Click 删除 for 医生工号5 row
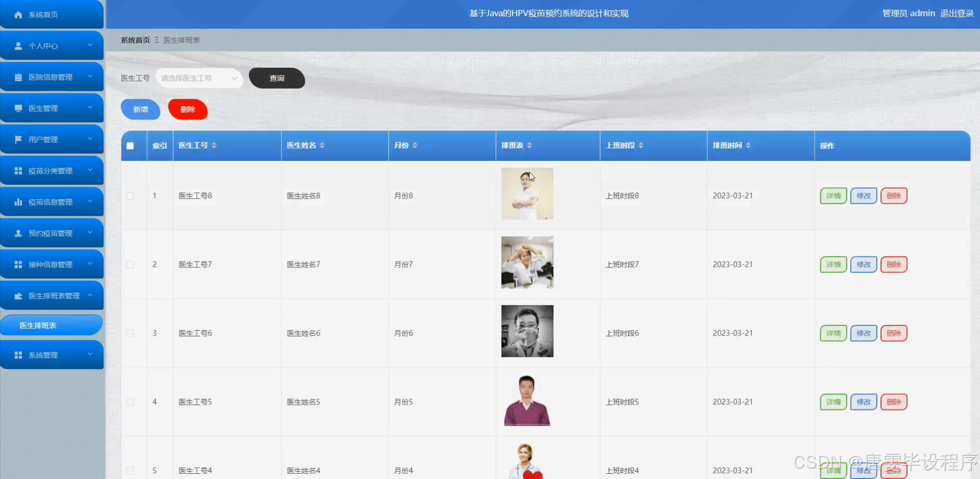 coord(894,402)
